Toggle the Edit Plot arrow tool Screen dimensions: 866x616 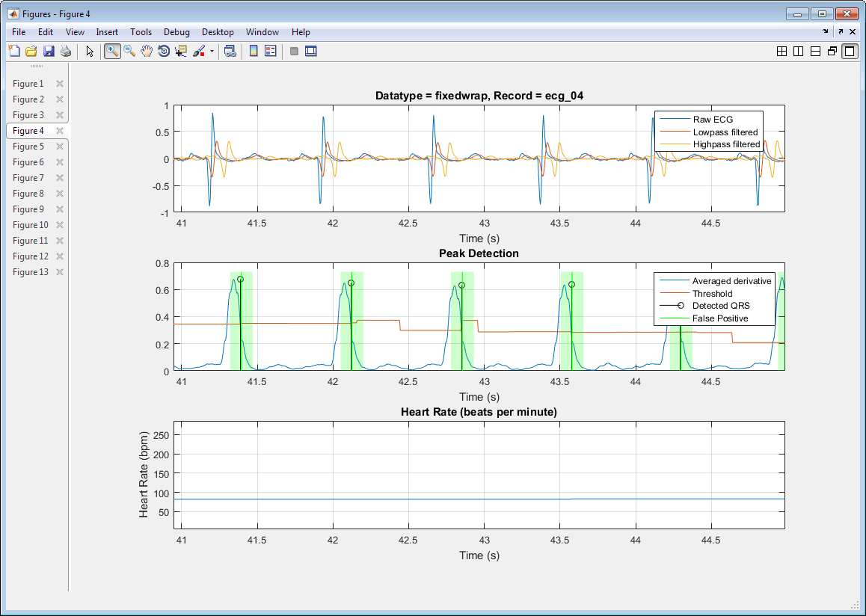90,51
